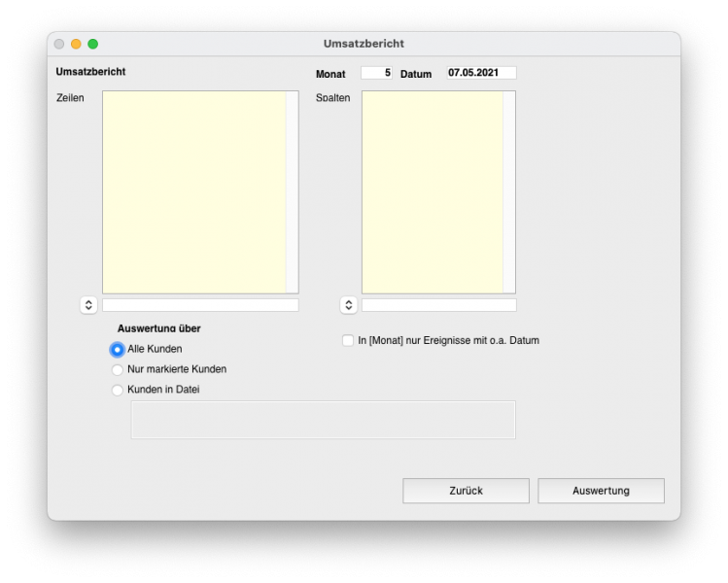Screen dimensions: 728x583
Task: Start the report with the Auswertung button
Action: 601,491
